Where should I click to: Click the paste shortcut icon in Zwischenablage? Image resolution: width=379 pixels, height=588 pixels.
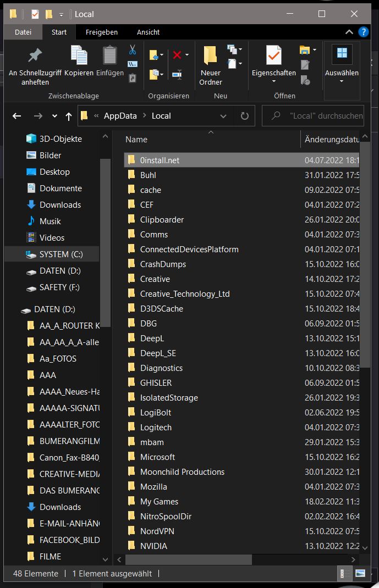click(133, 78)
